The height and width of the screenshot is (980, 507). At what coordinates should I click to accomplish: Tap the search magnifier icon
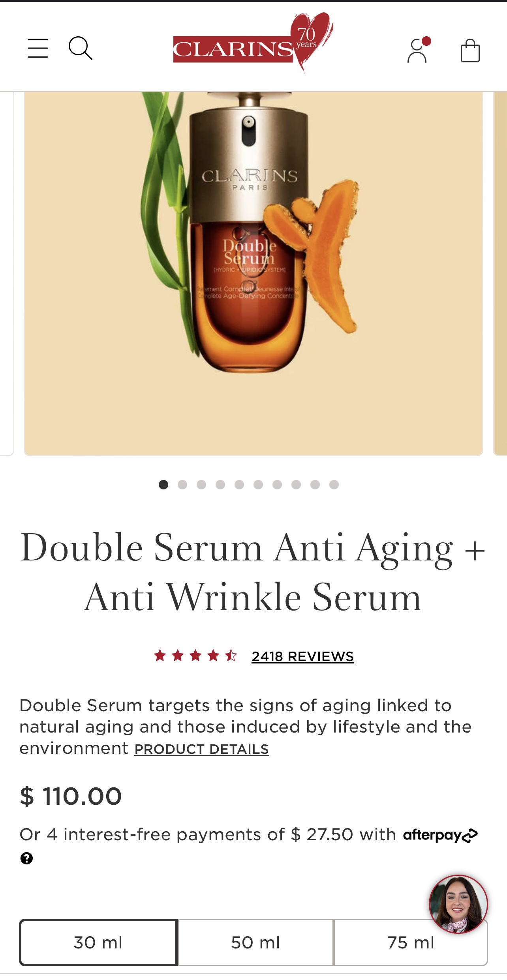[81, 49]
